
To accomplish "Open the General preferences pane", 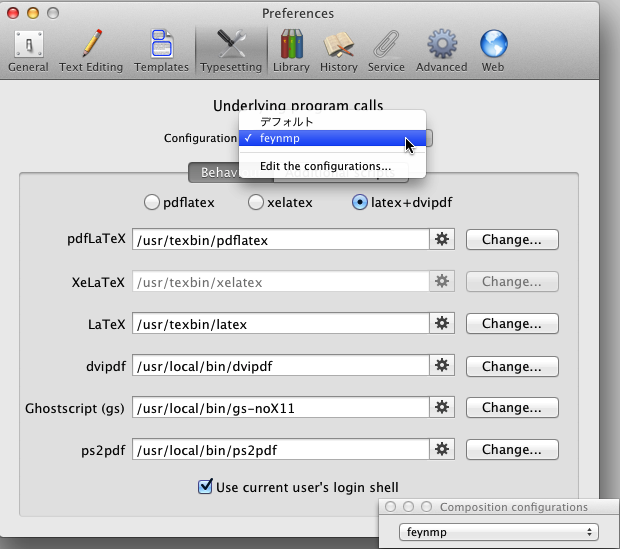I will (27, 51).
